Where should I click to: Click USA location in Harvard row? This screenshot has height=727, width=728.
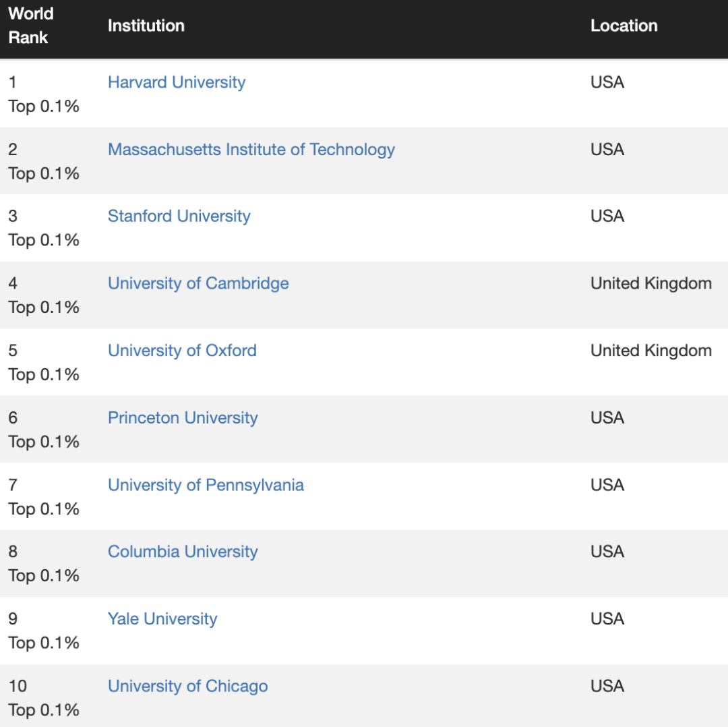point(607,82)
